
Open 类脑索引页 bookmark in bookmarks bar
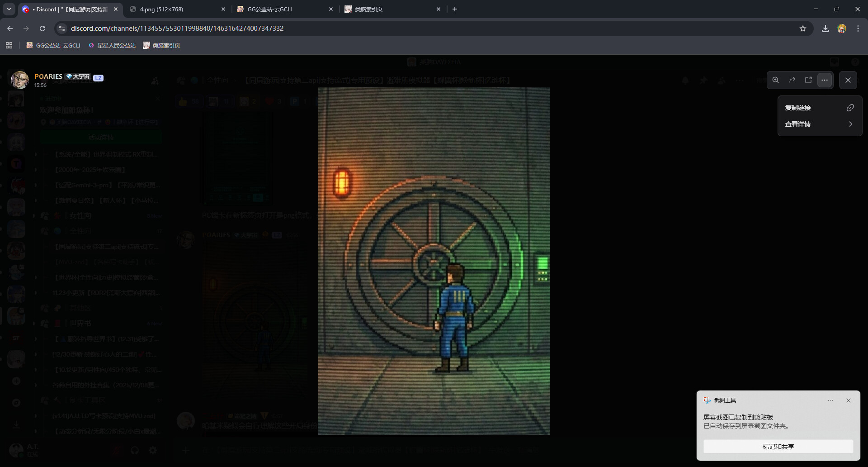(x=161, y=45)
